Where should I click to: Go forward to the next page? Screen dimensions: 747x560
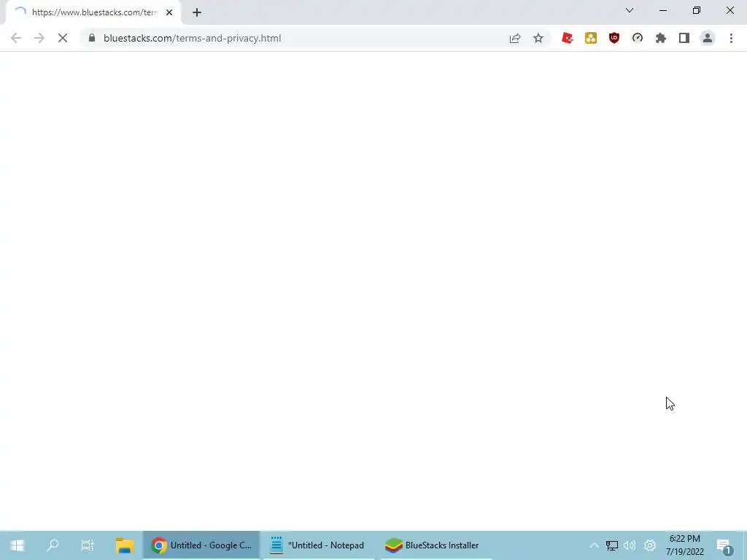pos(39,38)
